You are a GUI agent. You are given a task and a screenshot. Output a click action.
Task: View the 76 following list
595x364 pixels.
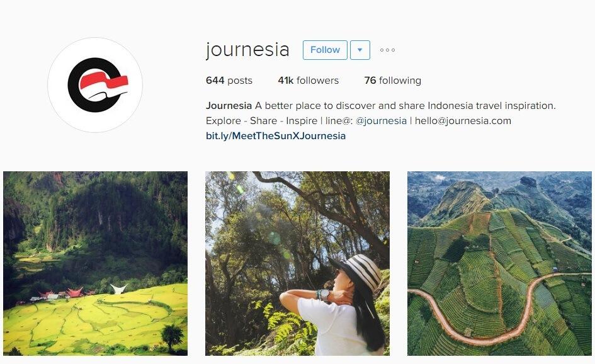pyautogui.click(x=392, y=81)
